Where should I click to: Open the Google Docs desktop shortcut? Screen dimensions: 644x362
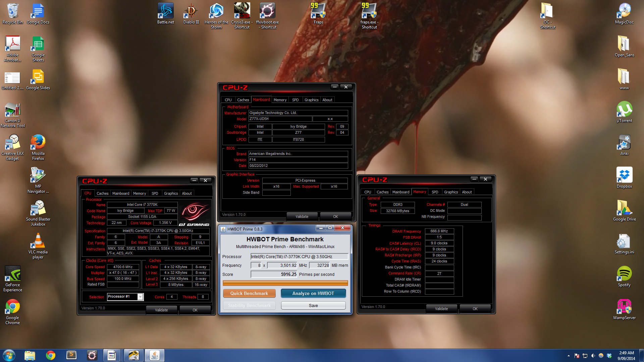coord(38,13)
